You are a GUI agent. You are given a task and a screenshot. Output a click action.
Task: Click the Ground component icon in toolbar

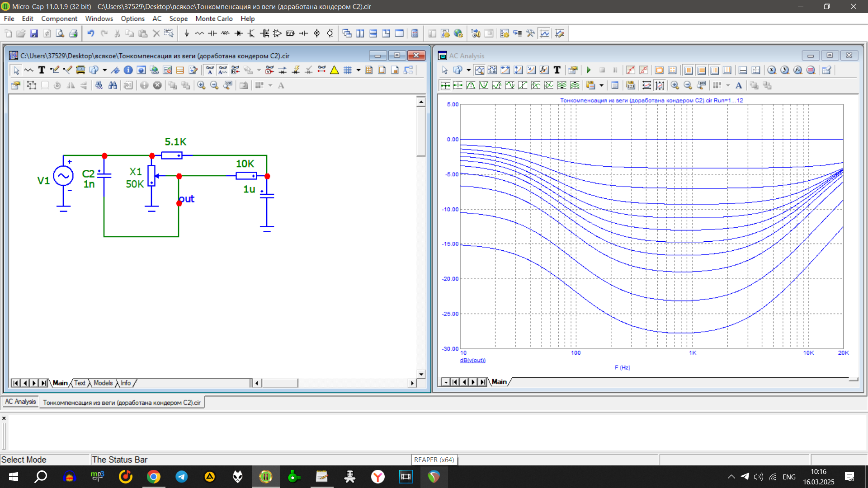(187, 33)
